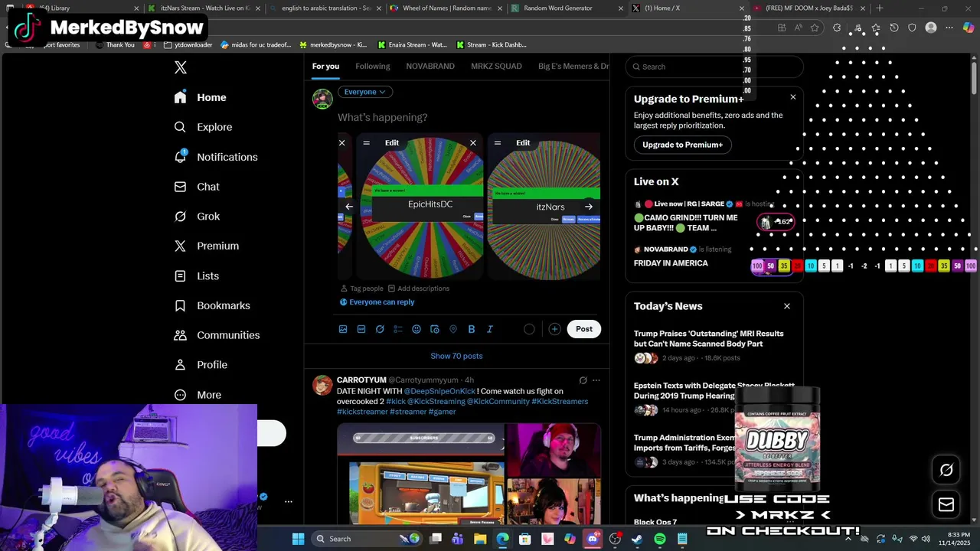Click Add descriptions under the images
The image size is (980, 551).
click(419, 289)
